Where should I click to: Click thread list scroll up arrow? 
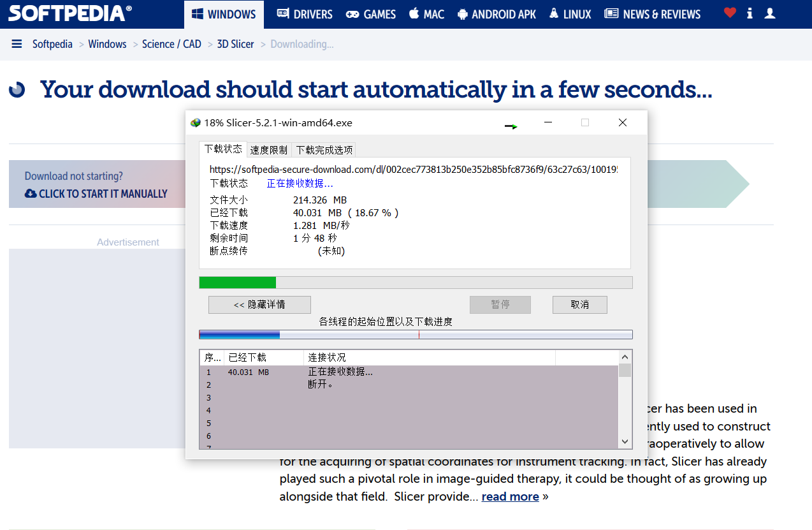[625, 357]
